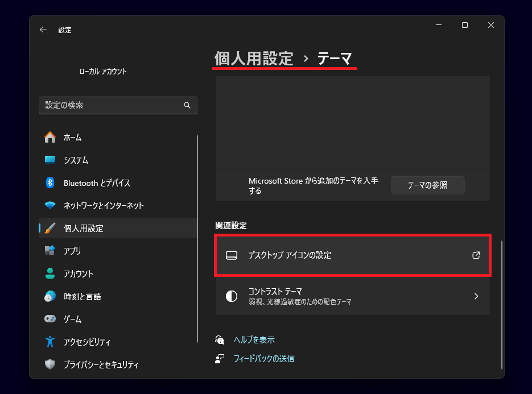
Task: Open ホーム in the sidebar
Action: (118, 138)
